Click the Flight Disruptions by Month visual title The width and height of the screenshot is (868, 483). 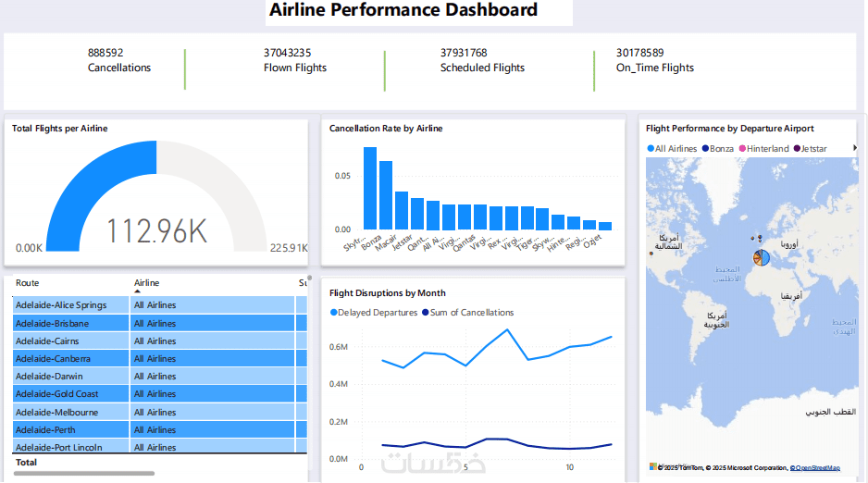(x=388, y=293)
